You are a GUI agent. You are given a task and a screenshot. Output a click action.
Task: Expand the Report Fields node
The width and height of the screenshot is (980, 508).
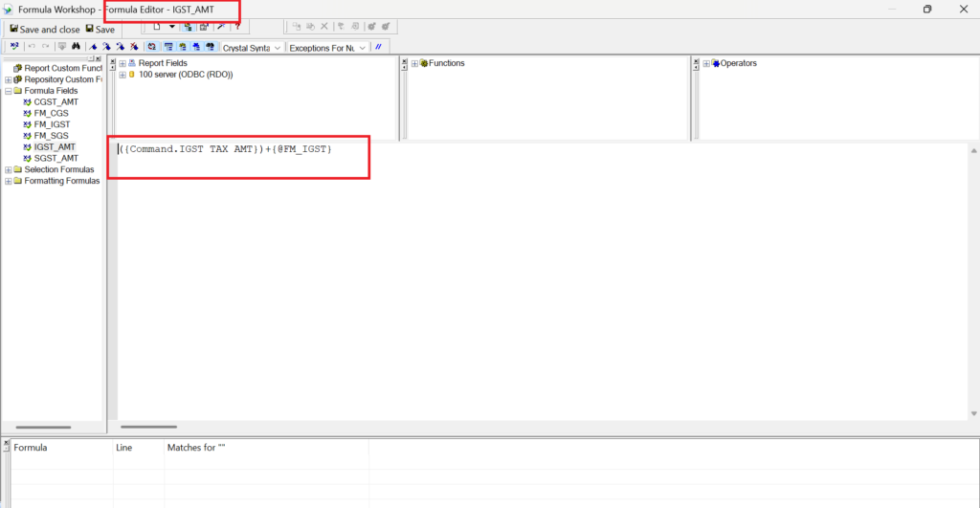(x=122, y=64)
